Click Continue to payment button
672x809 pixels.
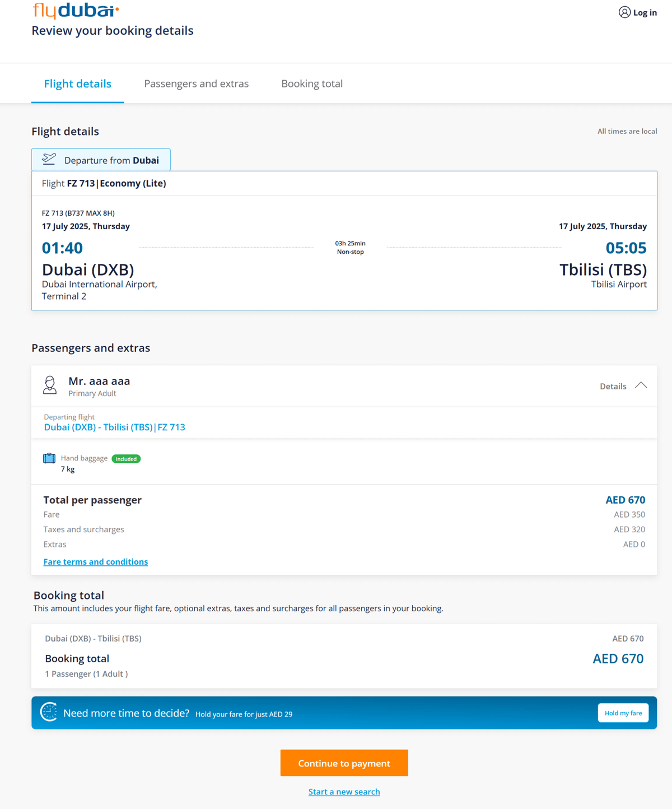344,763
